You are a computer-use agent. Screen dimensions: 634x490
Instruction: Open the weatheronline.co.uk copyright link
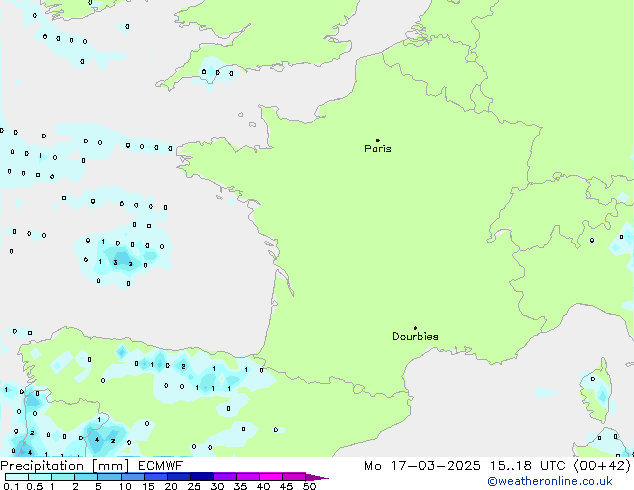pos(550,481)
